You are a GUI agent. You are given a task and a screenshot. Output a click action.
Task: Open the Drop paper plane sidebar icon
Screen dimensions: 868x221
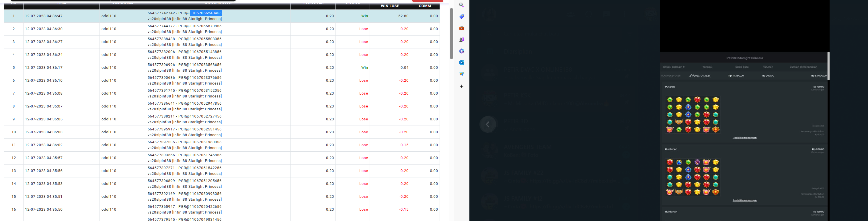(462, 74)
